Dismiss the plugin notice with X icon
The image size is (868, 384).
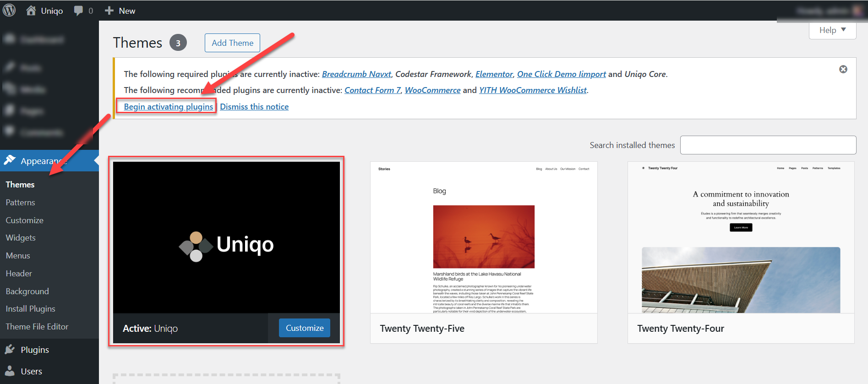point(843,69)
